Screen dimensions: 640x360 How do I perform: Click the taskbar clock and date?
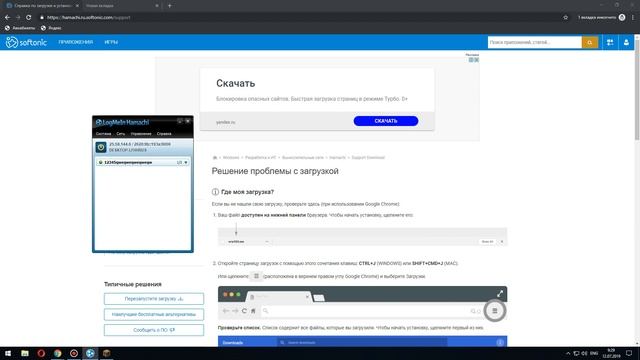(611, 353)
